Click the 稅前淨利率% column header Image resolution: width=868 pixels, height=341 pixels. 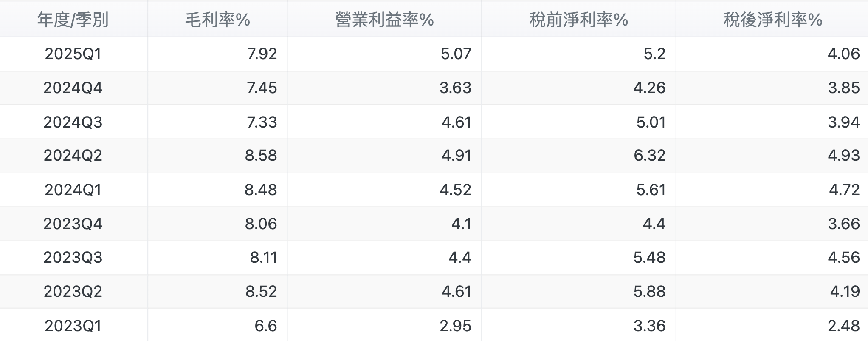(578, 20)
